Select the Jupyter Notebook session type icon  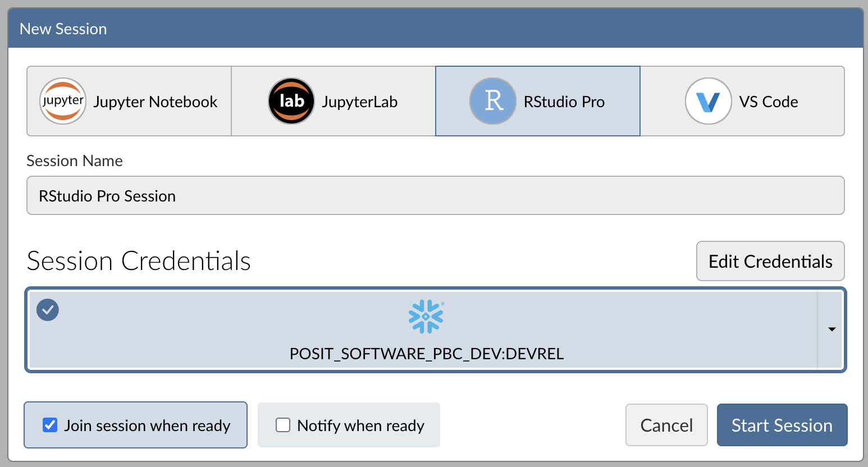pyautogui.click(x=63, y=101)
